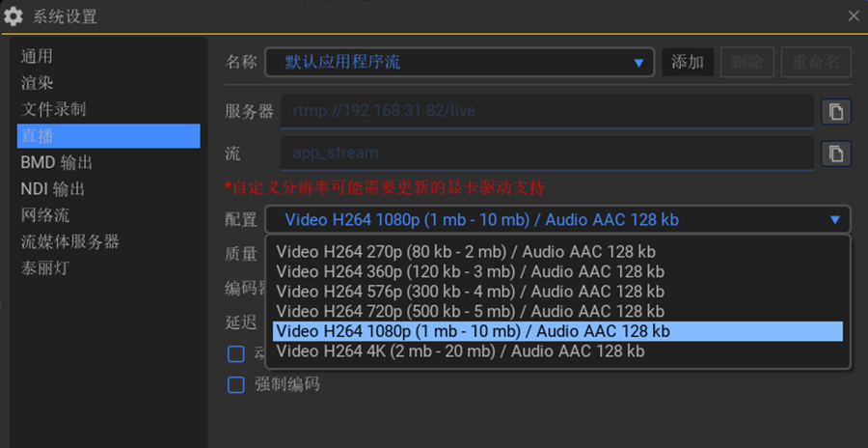Choose Video H264 360p profile
The height and width of the screenshot is (448, 868).
tap(470, 271)
